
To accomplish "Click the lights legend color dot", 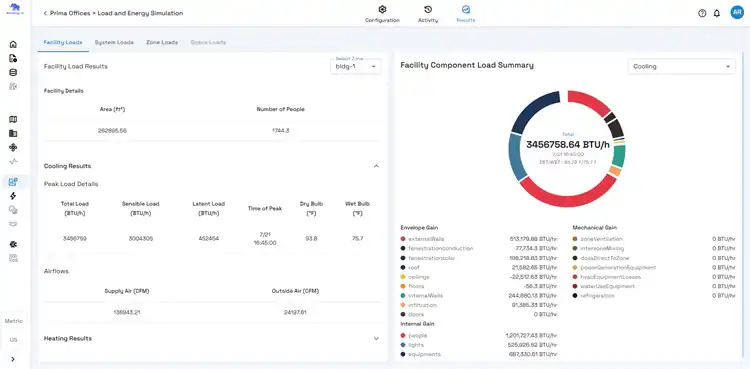I will click(x=403, y=345).
